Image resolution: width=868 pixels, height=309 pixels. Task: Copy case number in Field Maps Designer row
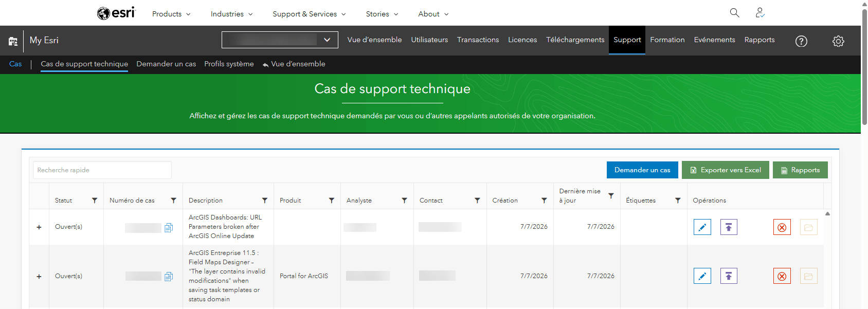(169, 277)
